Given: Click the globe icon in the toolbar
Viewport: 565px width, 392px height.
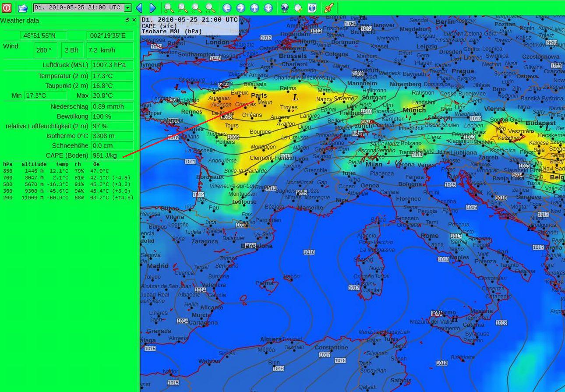Looking at the screenshot, I should tap(285, 7).
